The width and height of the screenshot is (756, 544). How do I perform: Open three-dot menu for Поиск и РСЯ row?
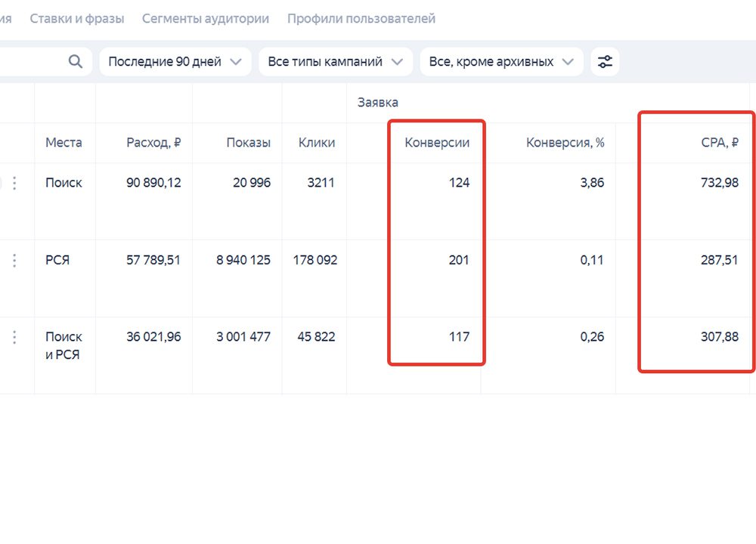click(14, 337)
